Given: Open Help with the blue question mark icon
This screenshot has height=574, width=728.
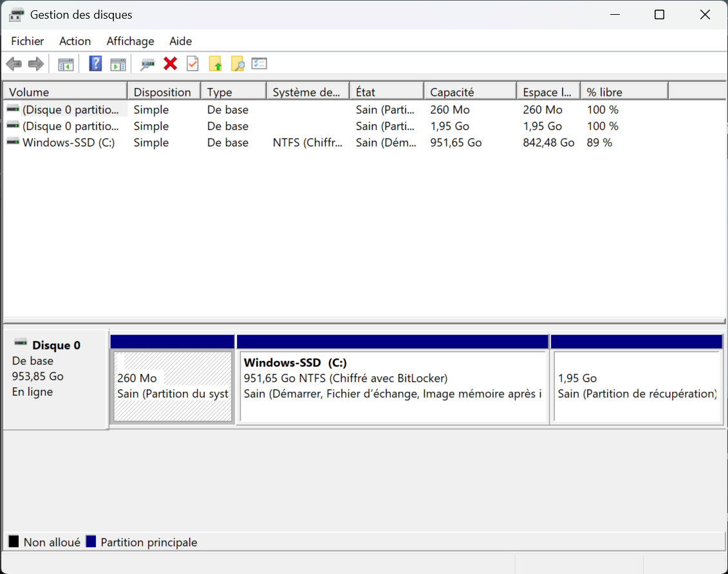Looking at the screenshot, I should [95, 64].
